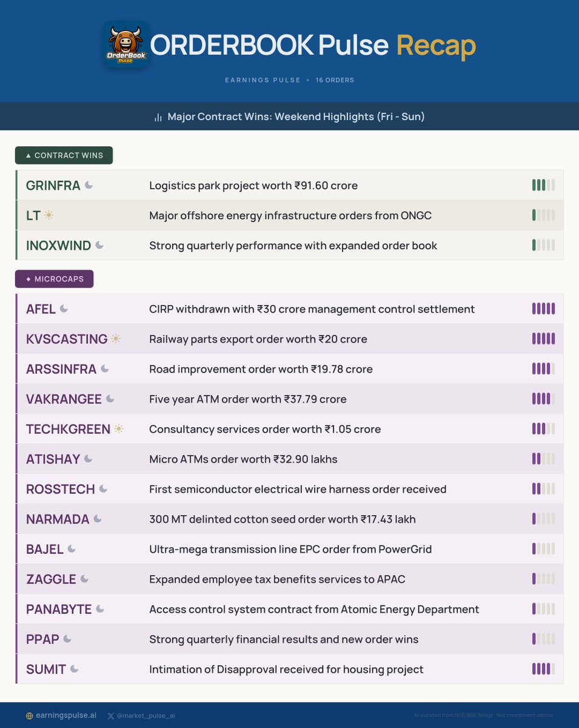Screen dimensions: 579x728
Task: Click the GRINFRA ticker name
Action: tap(53, 186)
